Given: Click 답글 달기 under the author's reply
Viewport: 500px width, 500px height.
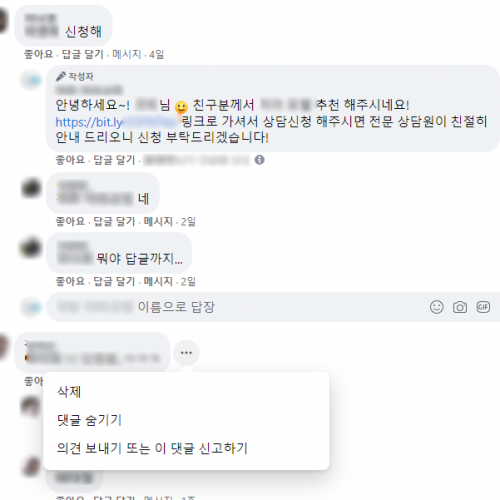Looking at the screenshot, I should (114, 160).
